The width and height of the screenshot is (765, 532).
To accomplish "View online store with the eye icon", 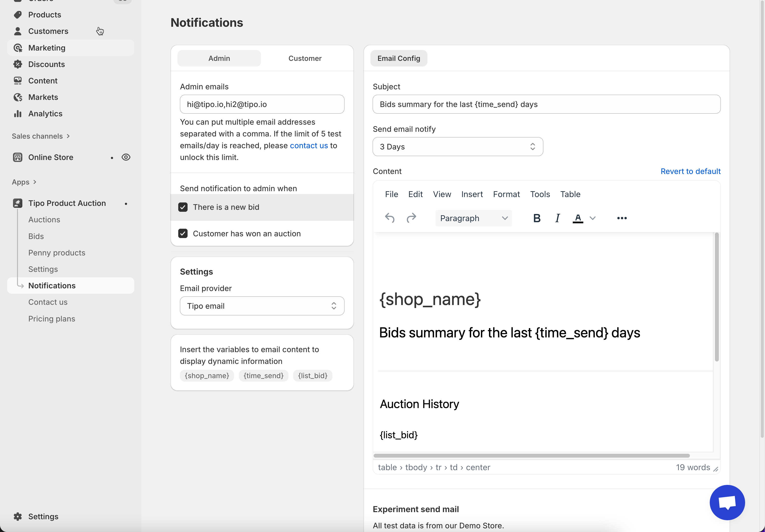I will (126, 157).
